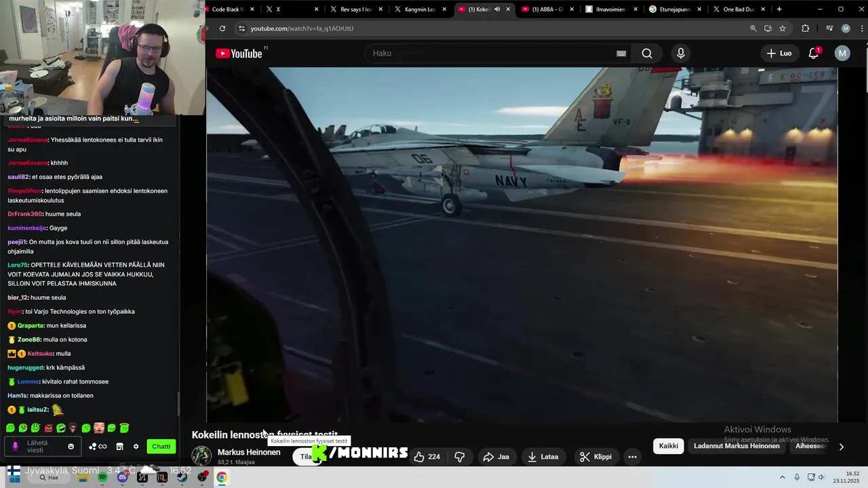Open emoji picker in chat message box
The image size is (868, 488).
click(71, 446)
